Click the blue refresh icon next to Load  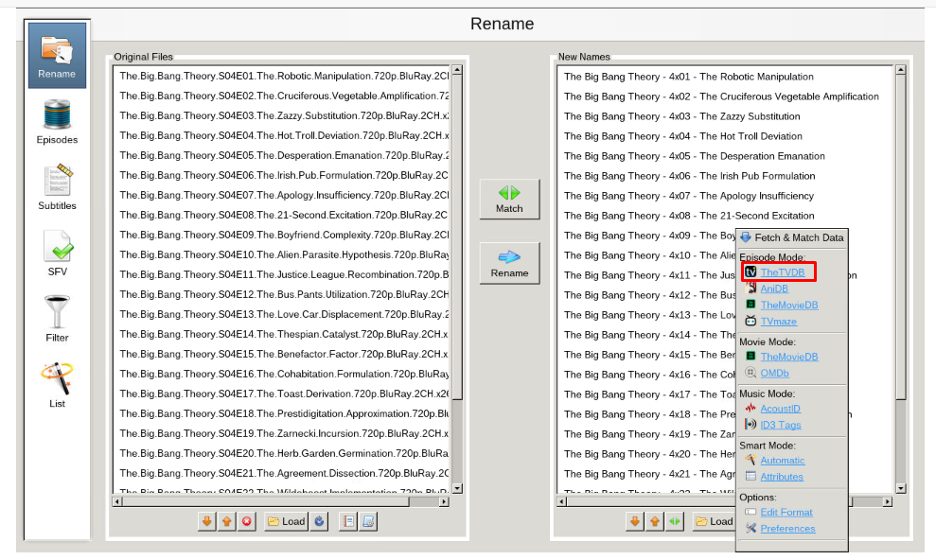click(x=319, y=521)
